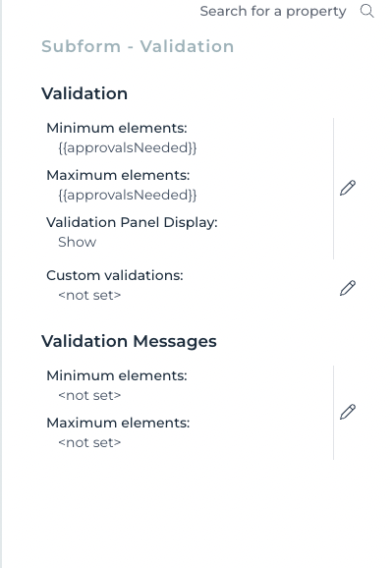This screenshot has height=568, width=392.
Task: Click the search magnifier icon
Action: [367, 11]
